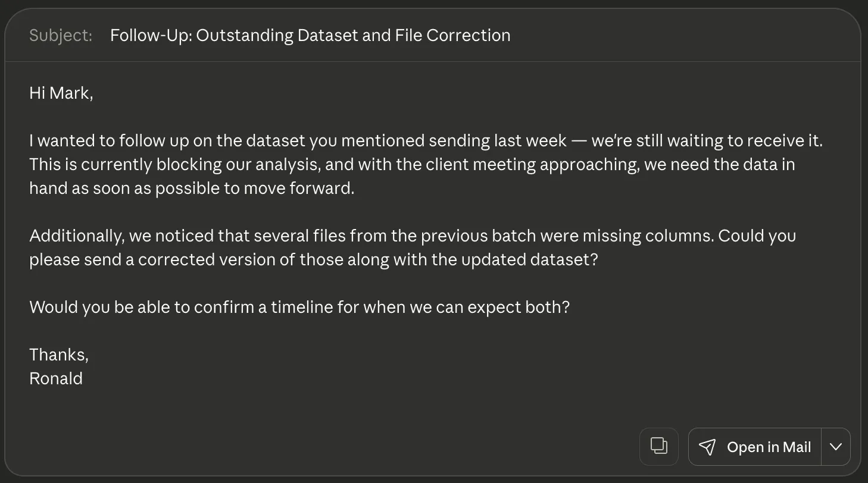Click 'File Correction' in the subject
The image size is (868, 483).
click(452, 36)
